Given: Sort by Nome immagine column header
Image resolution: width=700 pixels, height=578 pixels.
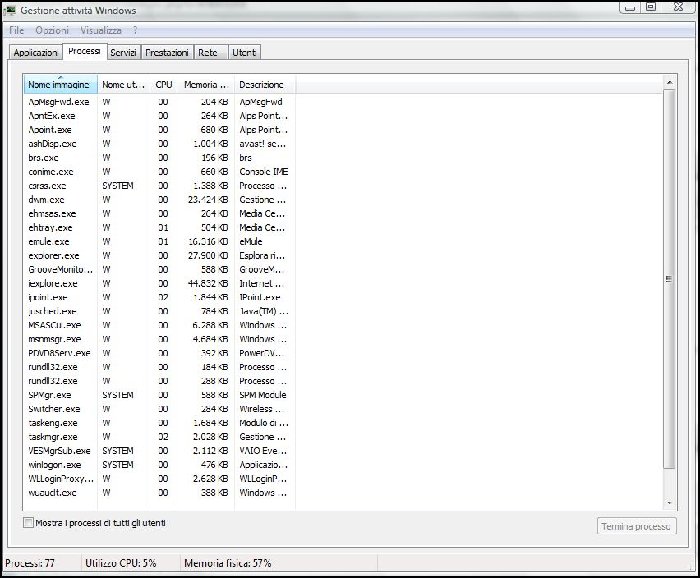Looking at the screenshot, I should (x=60, y=84).
